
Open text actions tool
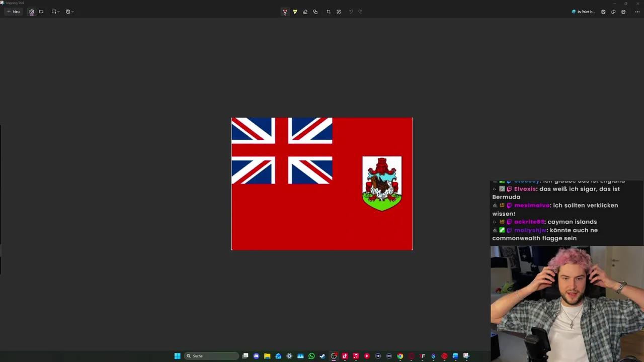pos(339,12)
